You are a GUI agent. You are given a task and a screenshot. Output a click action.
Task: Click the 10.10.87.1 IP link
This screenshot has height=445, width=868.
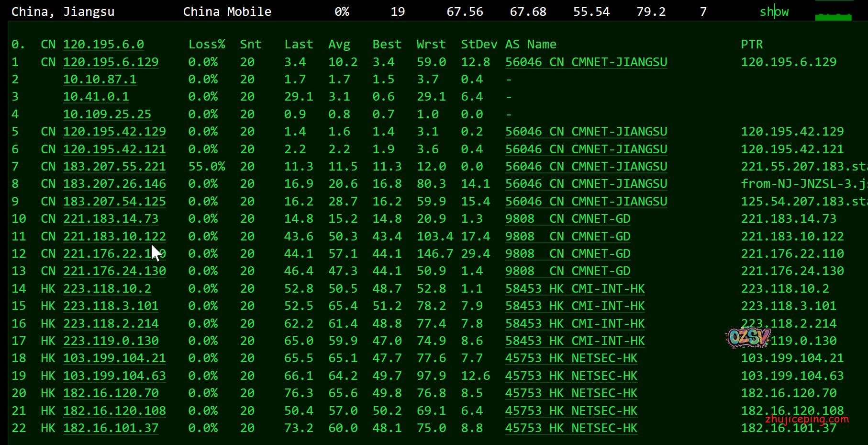(x=100, y=80)
